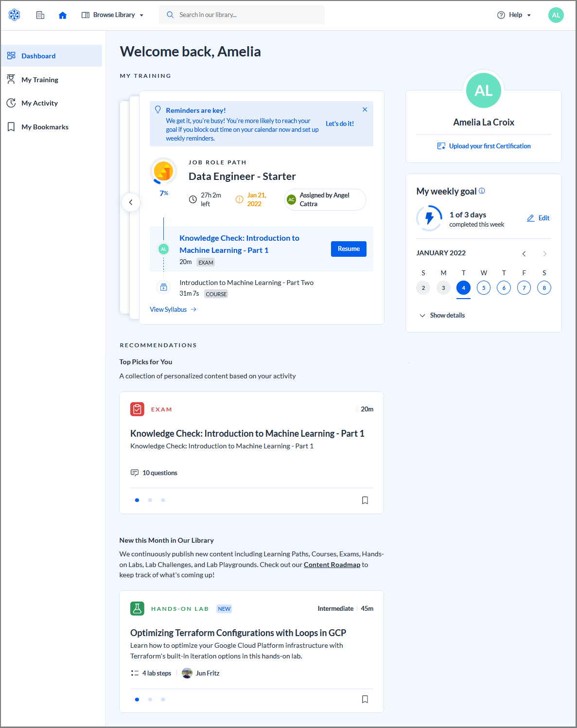
Task: Click the certification upload icon
Action: point(441,146)
